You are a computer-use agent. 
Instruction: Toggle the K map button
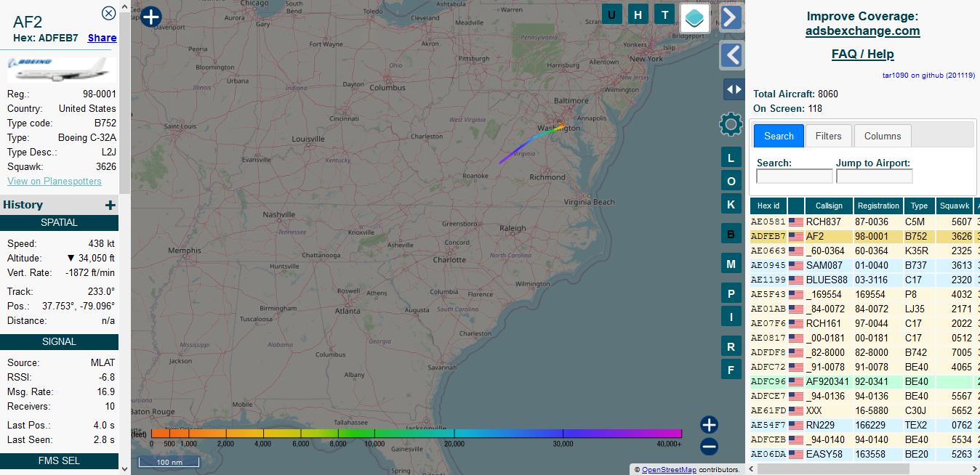pyautogui.click(x=731, y=204)
